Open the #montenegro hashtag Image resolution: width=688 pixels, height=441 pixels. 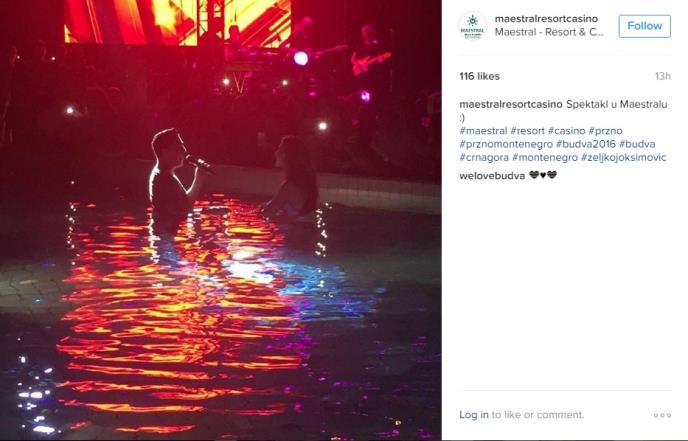[545, 157]
